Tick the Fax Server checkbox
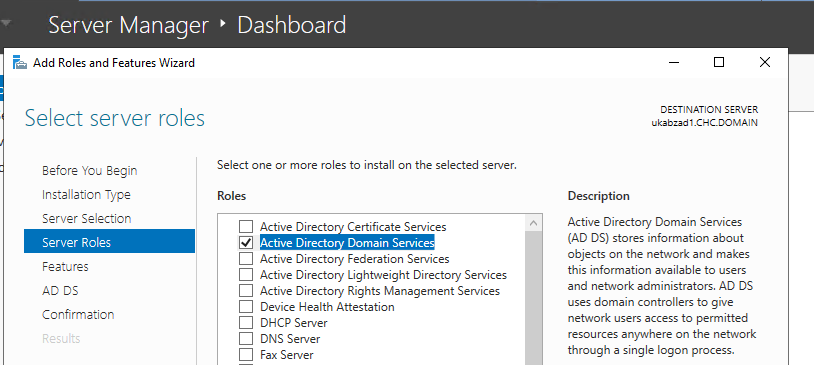Viewport: 814px width, 365px height. click(246, 355)
